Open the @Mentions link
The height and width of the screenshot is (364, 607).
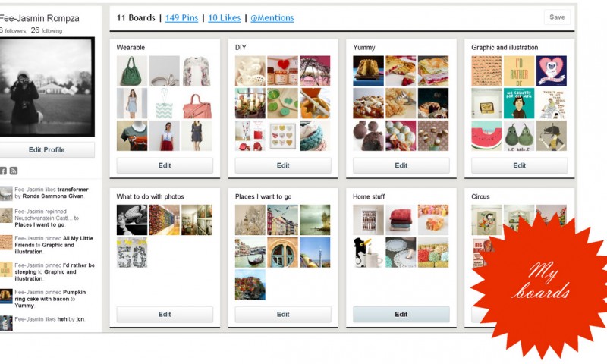pos(272,17)
